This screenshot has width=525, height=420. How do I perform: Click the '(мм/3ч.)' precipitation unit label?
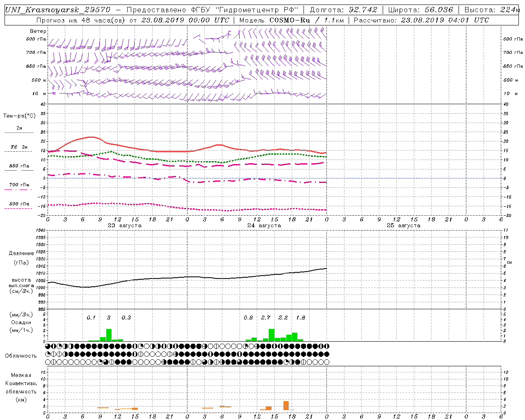(21, 315)
